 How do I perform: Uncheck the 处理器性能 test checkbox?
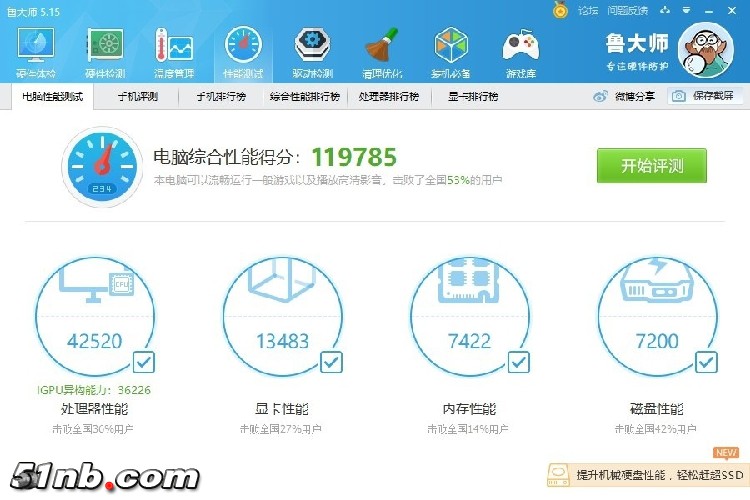(x=143, y=361)
